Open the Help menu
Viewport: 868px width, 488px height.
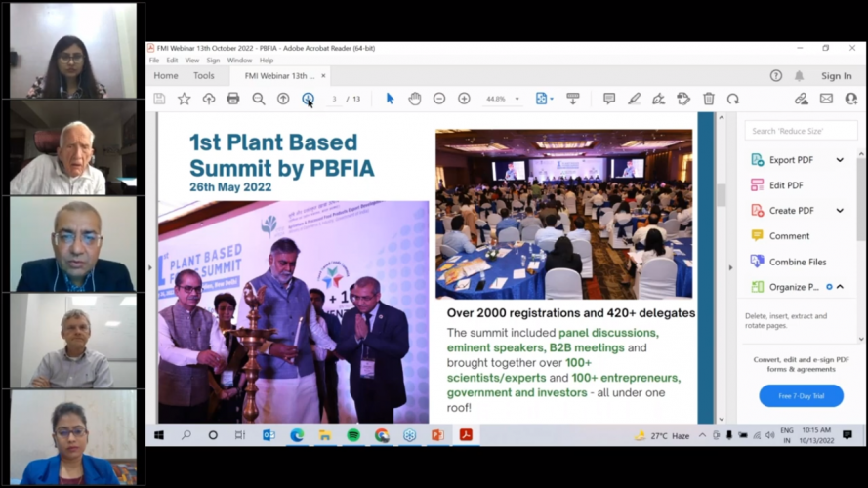(267, 61)
